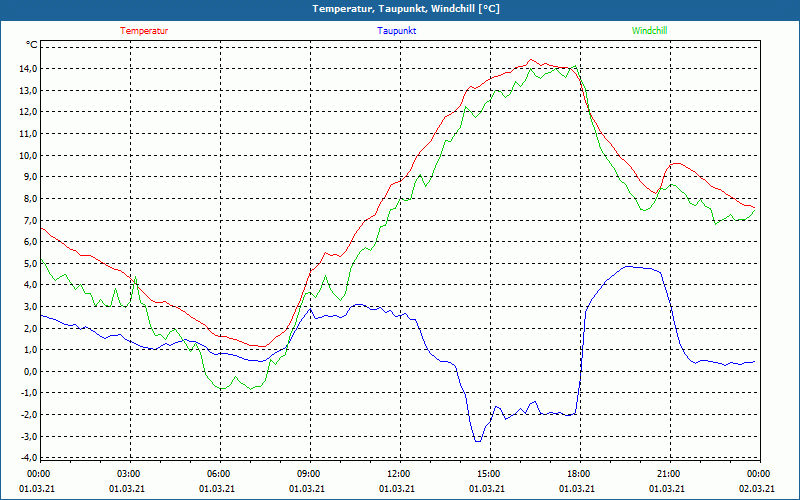Click the 12,0 y-axis value
This screenshot has width=800, height=500.
click(x=28, y=112)
